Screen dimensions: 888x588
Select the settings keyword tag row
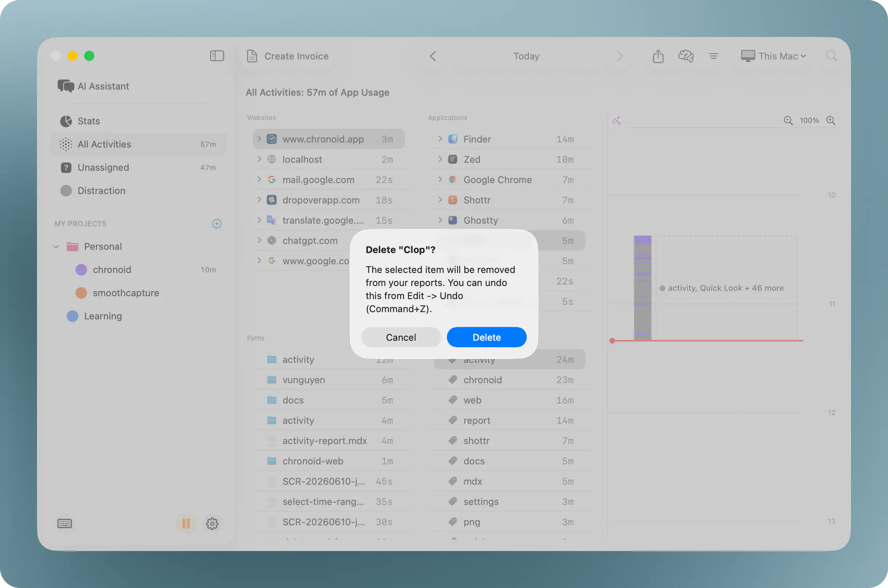pos(510,502)
